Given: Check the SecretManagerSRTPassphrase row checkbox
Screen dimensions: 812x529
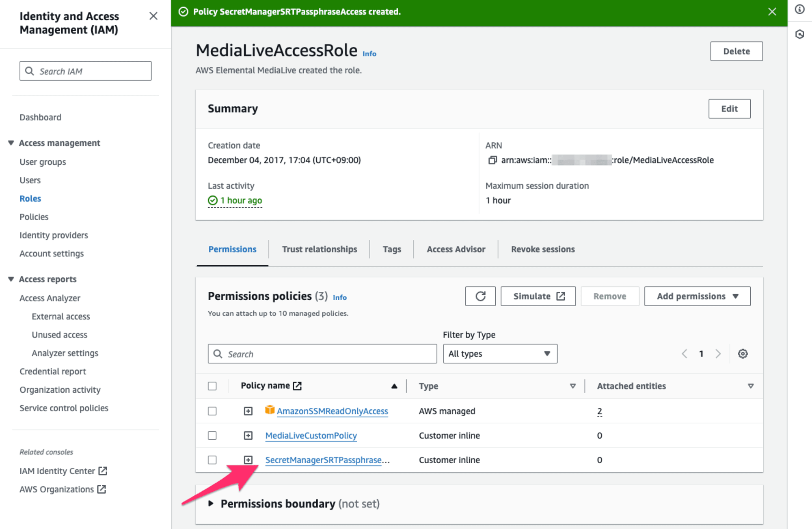Looking at the screenshot, I should (212, 460).
